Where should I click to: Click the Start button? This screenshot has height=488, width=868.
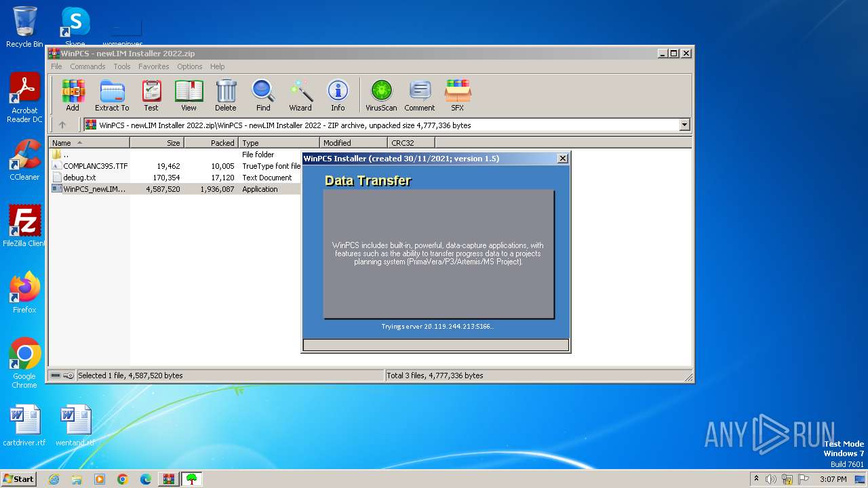[19, 479]
